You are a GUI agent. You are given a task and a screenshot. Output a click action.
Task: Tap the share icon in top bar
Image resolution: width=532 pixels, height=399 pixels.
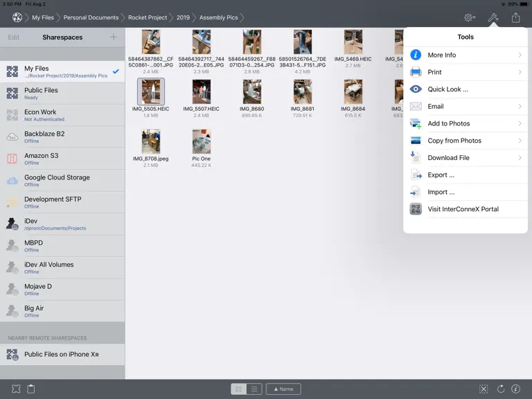pyautogui.click(x=515, y=17)
